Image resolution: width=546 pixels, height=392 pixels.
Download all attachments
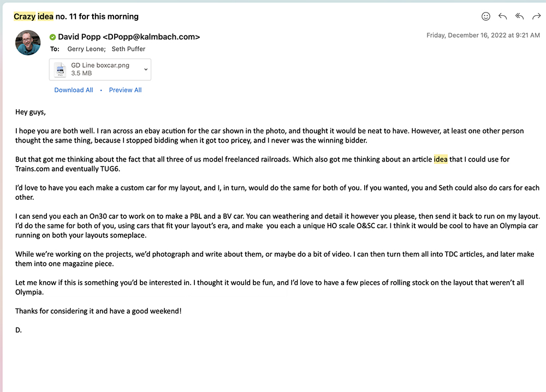click(x=73, y=90)
